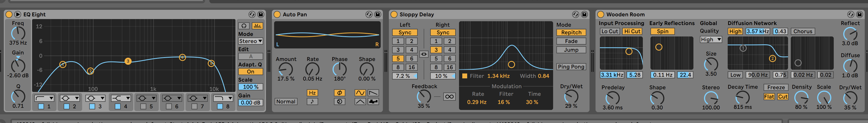The width and height of the screenshot is (868, 123).
Task: Open hot-swap preset for Auto Pan
Action: (369, 14)
